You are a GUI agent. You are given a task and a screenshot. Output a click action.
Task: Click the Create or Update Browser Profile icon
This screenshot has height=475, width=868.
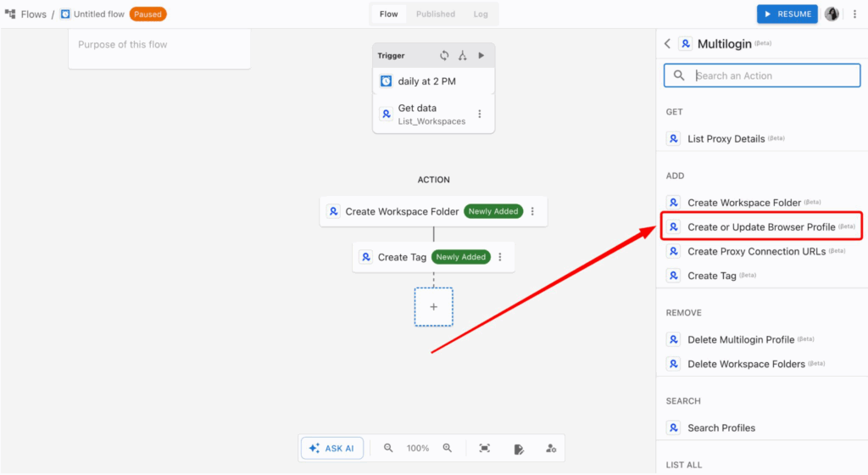point(674,227)
